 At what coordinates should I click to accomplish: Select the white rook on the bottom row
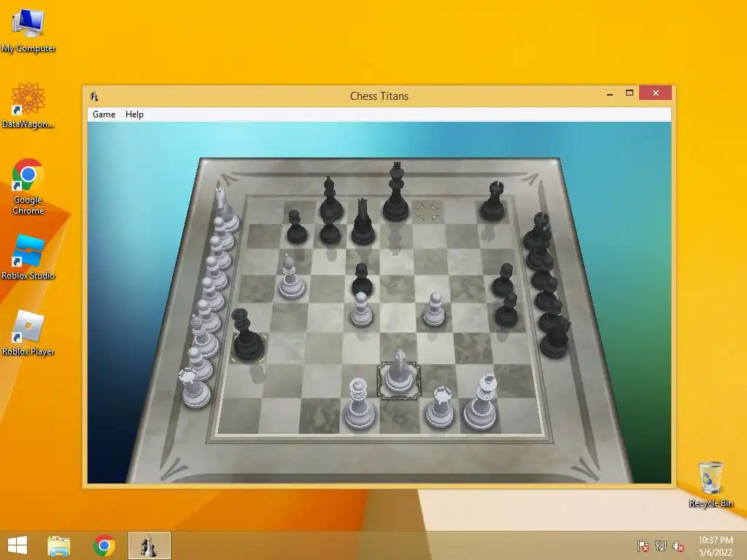[x=439, y=408]
